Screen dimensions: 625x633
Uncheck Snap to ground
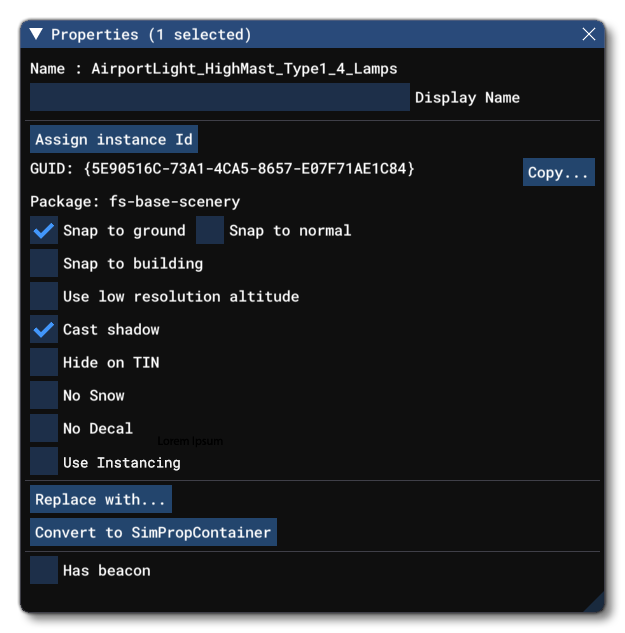44,230
